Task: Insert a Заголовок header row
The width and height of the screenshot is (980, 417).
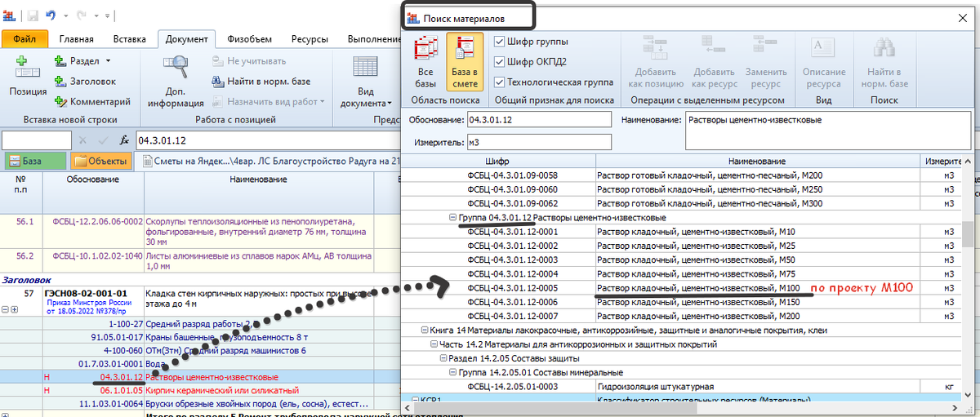Action: click(x=85, y=81)
